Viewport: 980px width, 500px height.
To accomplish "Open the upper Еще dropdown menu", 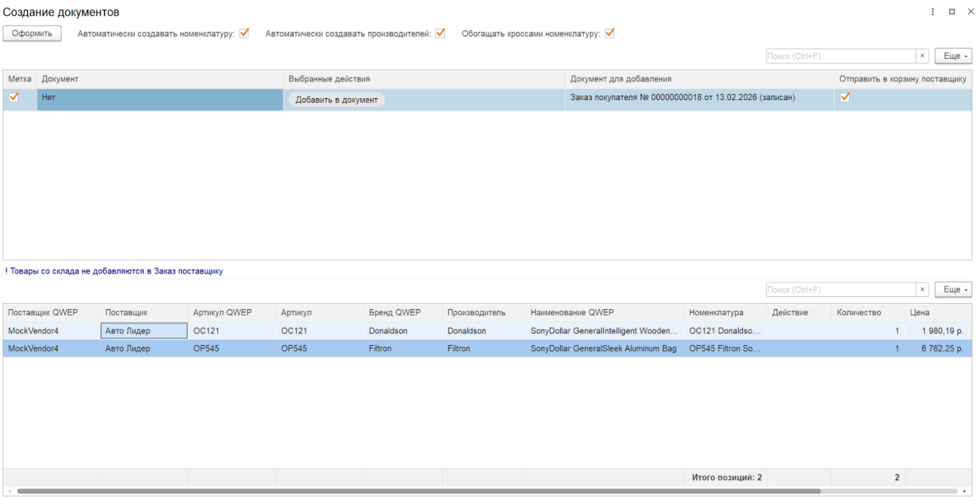I will click(953, 56).
